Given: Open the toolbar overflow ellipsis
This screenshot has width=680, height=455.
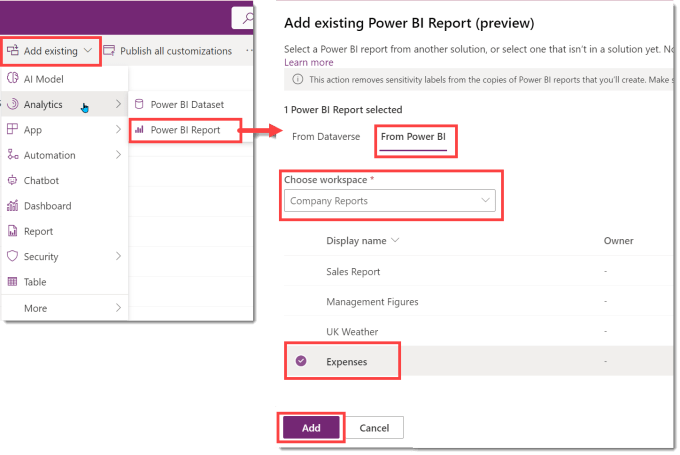Looking at the screenshot, I should pos(249,51).
